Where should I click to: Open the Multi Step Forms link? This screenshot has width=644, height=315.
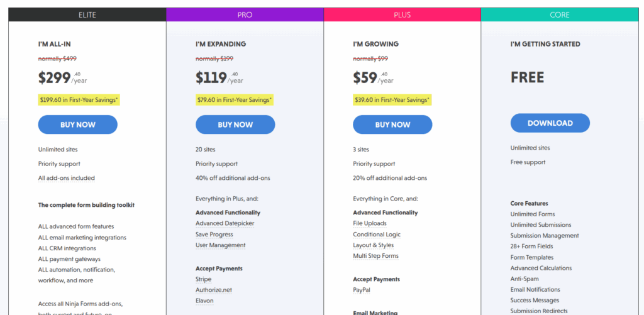[x=375, y=256]
